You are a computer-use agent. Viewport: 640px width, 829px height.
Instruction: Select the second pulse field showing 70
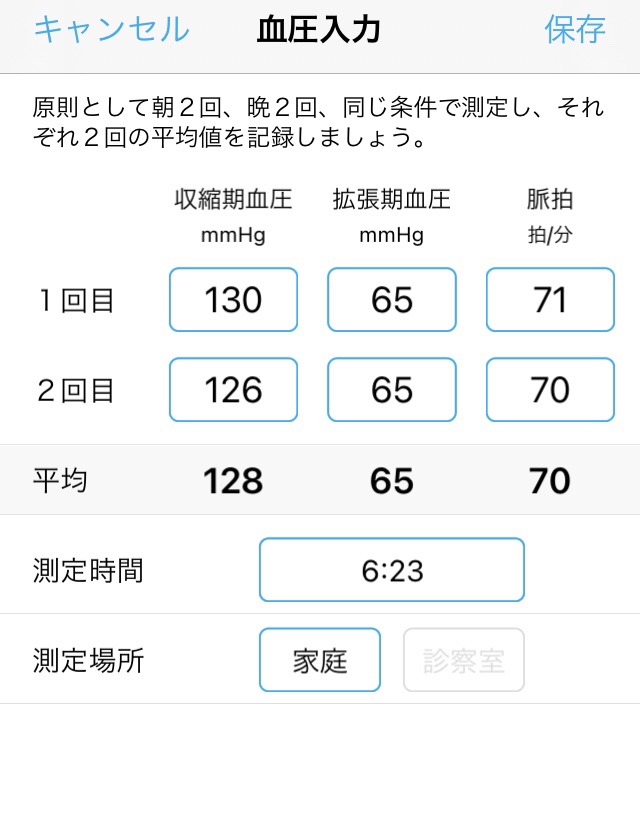(550, 390)
